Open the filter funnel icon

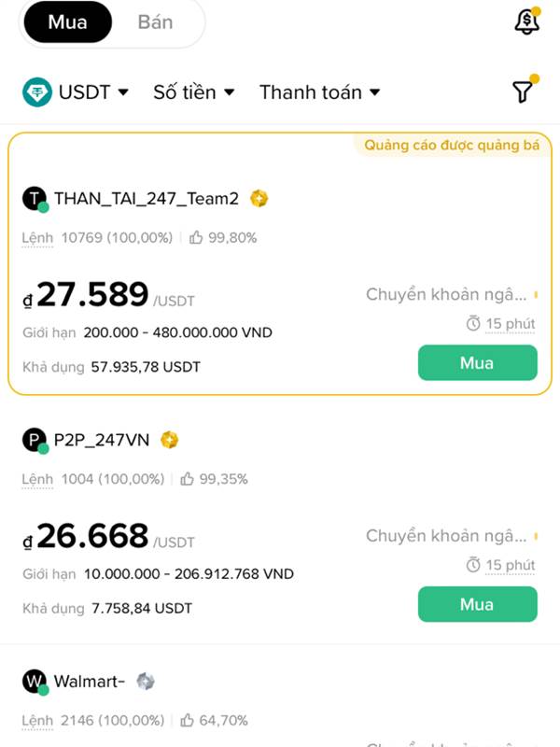(525, 89)
